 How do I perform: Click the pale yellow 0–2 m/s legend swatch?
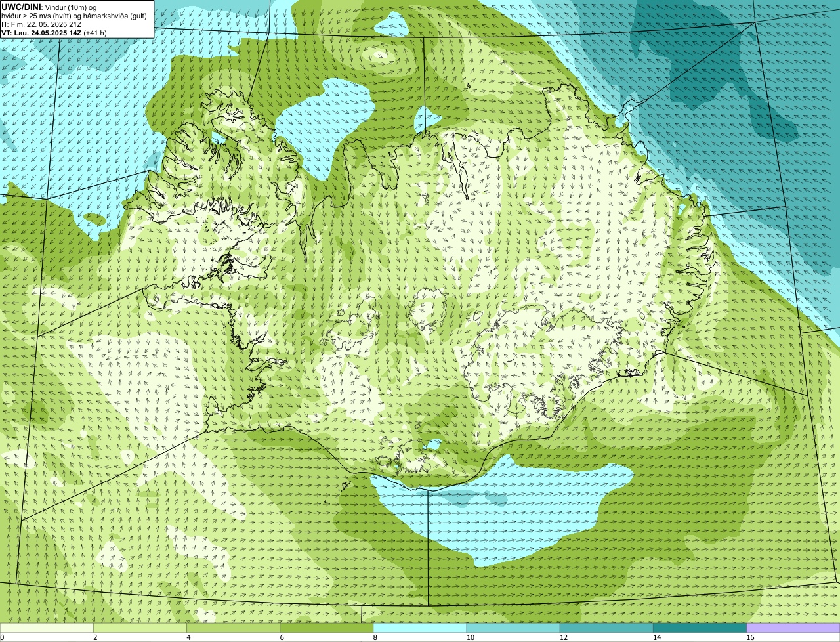[x=47, y=628]
